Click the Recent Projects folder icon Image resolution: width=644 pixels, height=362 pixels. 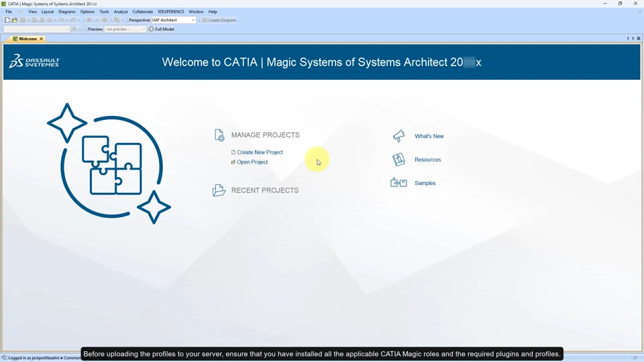pyautogui.click(x=219, y=190)
